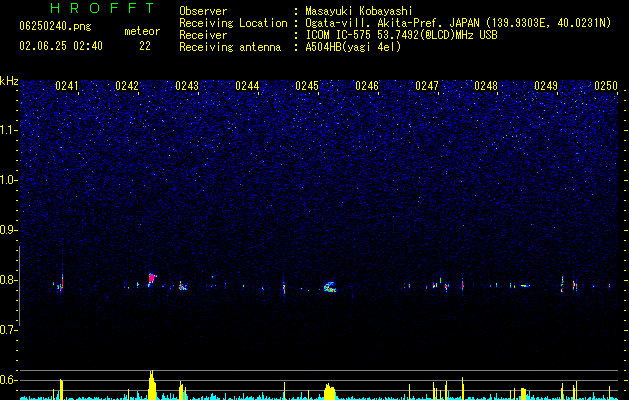Click the 'meteor' label
This screenshot has width=629, height=400.
coord(142,31)
